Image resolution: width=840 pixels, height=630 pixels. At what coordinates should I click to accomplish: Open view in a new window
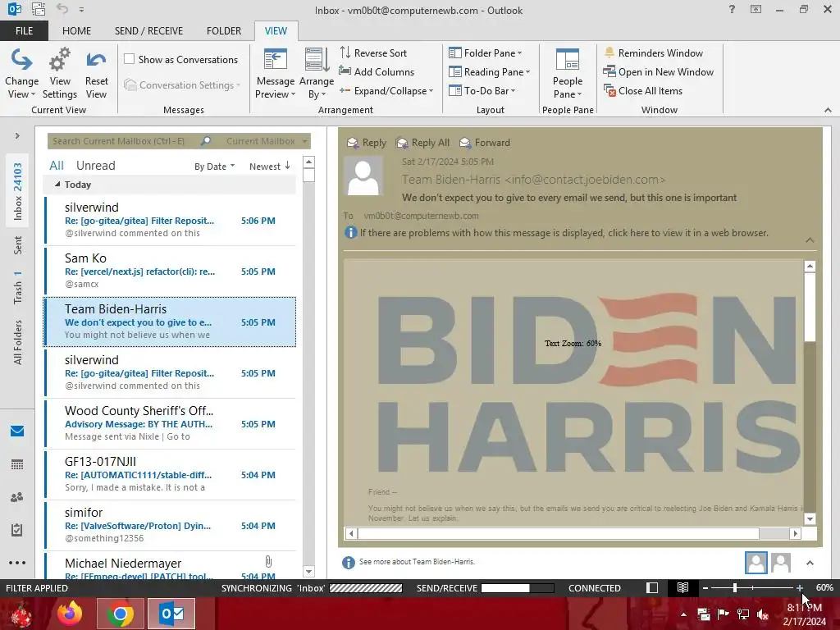coord(659,72)
